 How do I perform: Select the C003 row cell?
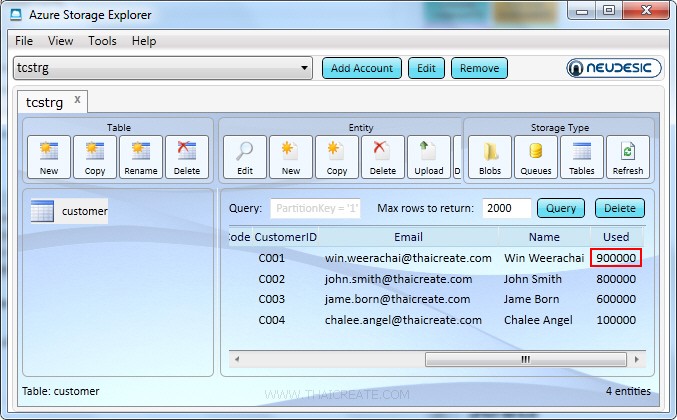pyautogui.click(x=272, y=299)
